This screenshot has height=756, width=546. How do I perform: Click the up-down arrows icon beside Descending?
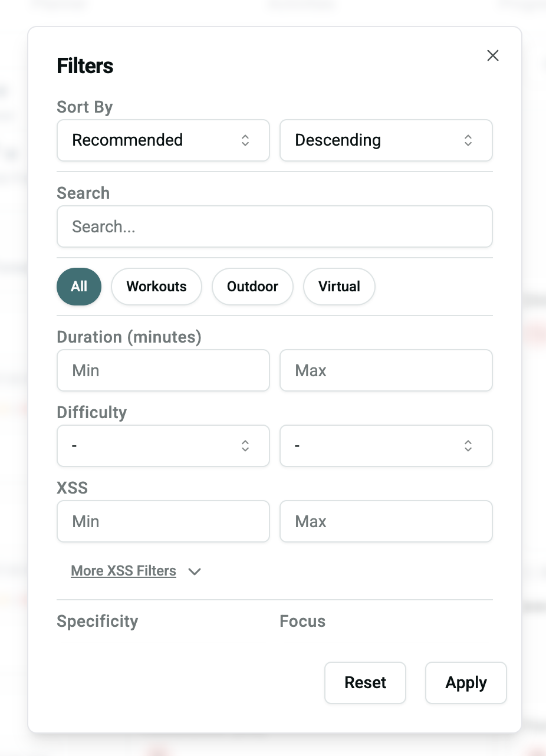click(x=468, y=140)
